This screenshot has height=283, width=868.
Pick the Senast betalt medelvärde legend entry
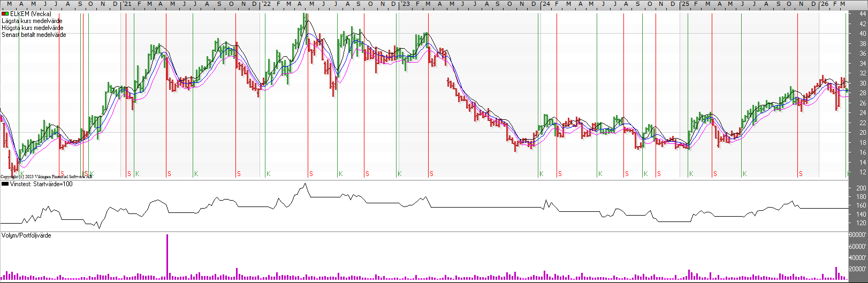pos(34,35)
